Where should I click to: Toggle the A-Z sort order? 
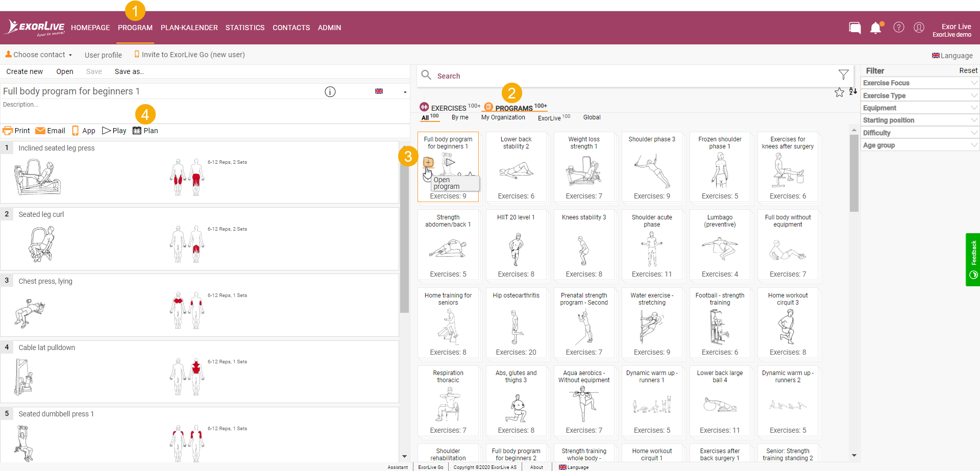pyautogui.click(x=853, y=92)
